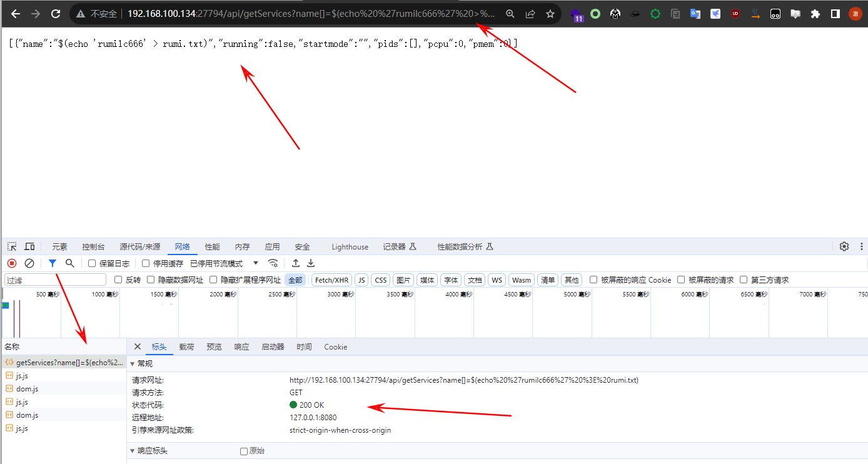This screenshot has height=464, width=868.
Task: Check 隐藏扩展程序网址 option
Action: 213,280
